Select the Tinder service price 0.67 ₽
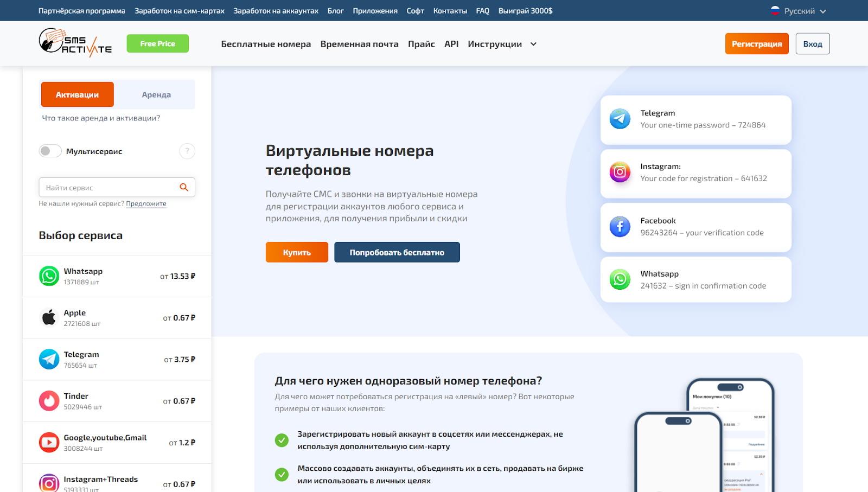The height and width of the screenshot is (492, 868). tap(180, 401)
